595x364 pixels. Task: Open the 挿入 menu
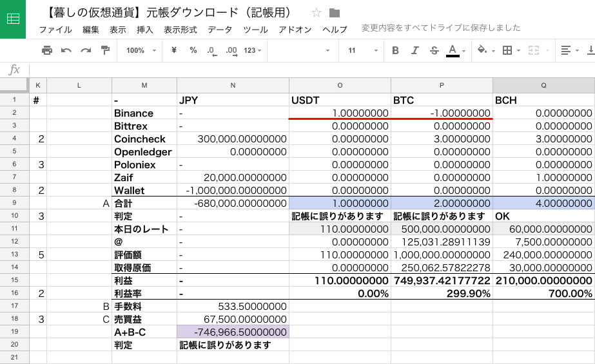click(144, 30)
